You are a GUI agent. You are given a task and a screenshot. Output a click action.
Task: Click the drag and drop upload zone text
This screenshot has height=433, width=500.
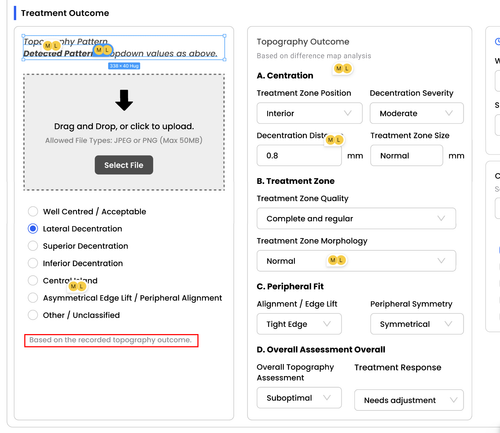(x=124, y=126)
